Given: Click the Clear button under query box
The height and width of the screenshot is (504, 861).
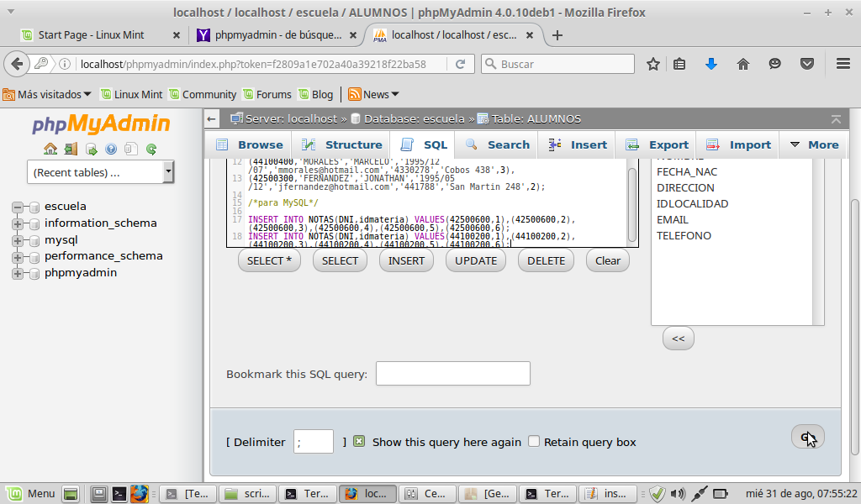Looking at the screenshot, I should tap(607, 260).
